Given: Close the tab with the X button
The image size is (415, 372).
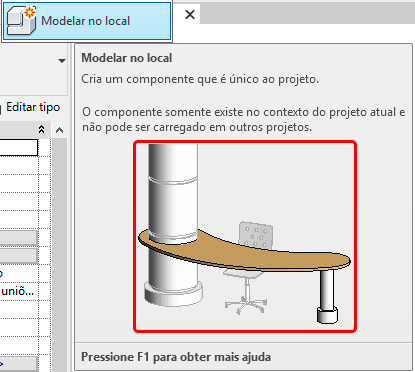Looking at the screenshot, I should tap(190, 14).
